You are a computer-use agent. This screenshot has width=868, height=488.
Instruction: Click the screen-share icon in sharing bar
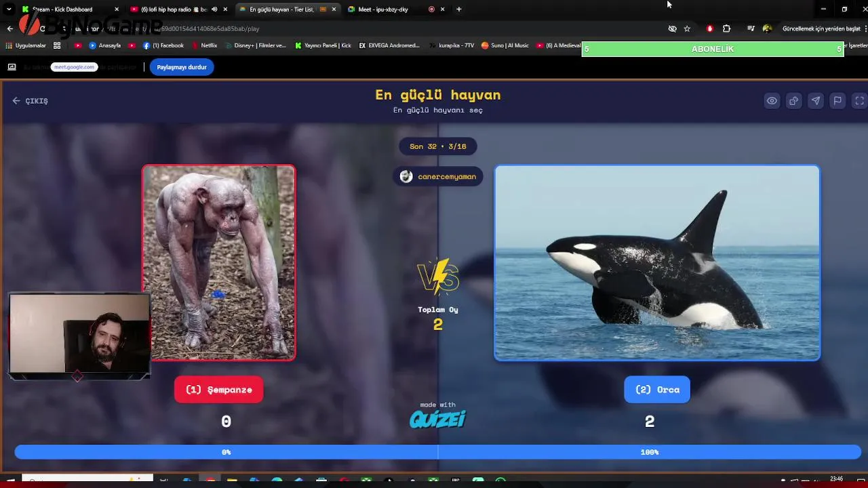point(12,67)
